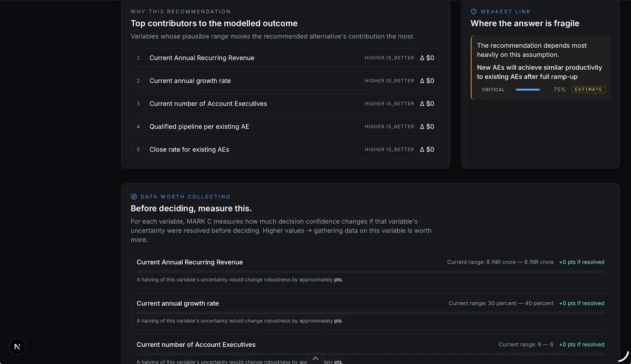Click Δ $0 value on Current annual growth rate row
Image resolution: width=631 pixels, height=364 pixels.
coord(427,81)
